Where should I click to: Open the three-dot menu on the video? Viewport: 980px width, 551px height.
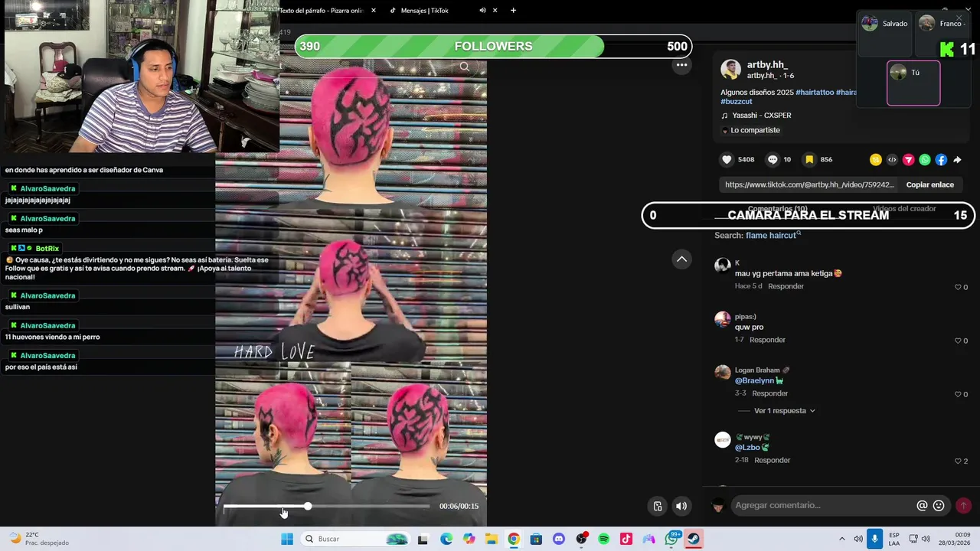[681, 65]
